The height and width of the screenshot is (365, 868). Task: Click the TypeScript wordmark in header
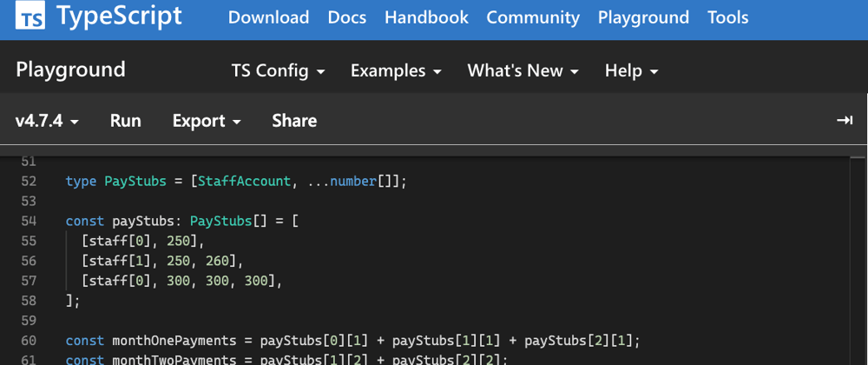[x=119, y=17]
